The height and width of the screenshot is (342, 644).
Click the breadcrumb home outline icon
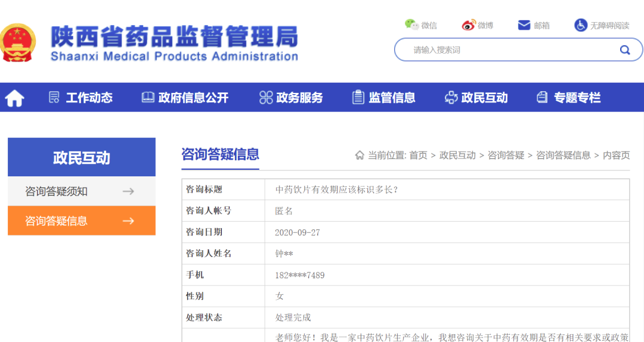tap(360, 155)
